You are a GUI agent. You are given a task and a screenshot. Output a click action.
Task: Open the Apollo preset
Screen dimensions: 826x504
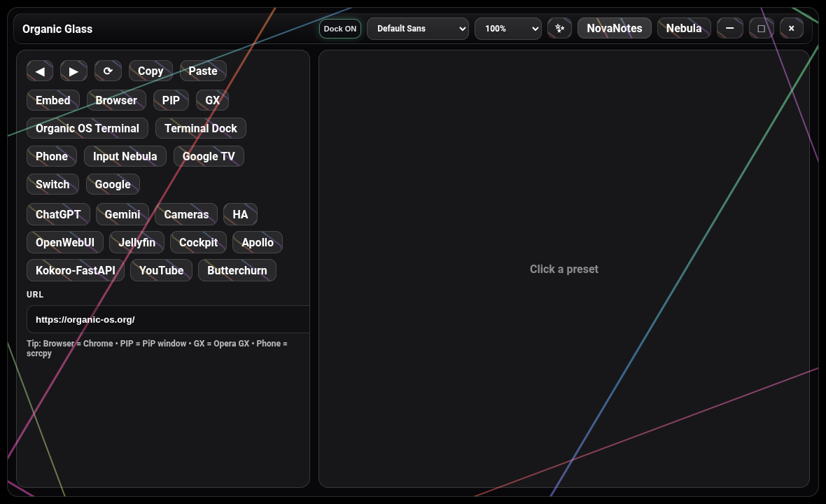258,242
